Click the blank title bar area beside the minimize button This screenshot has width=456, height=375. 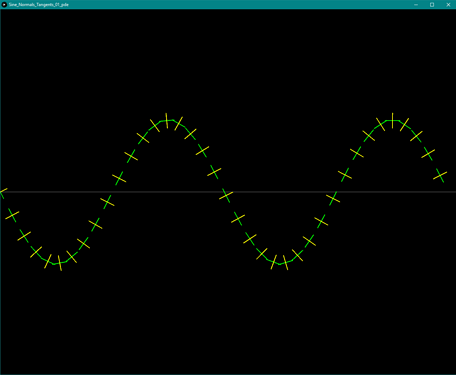coord(383,5)
